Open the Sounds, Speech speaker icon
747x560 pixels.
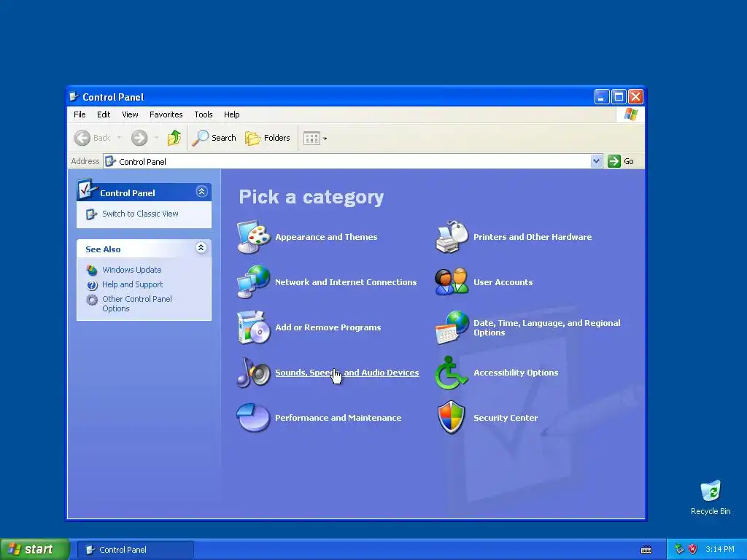click(x=254, y=373)
